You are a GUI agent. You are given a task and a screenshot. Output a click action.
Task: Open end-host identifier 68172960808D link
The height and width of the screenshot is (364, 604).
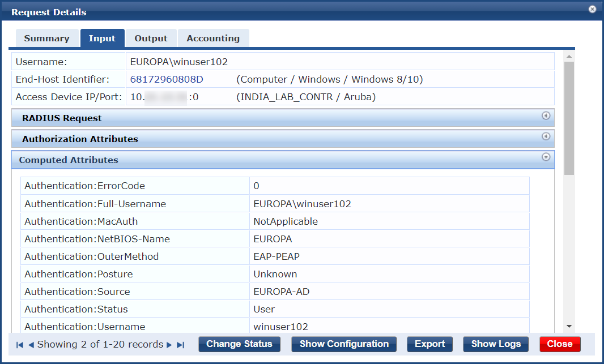click(167, 79)
